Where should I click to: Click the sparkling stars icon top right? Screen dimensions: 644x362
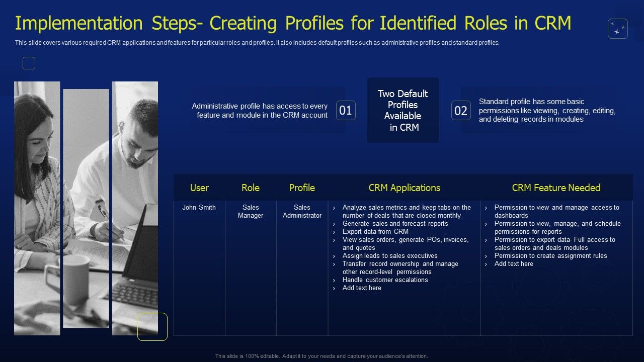click(618, 29)
